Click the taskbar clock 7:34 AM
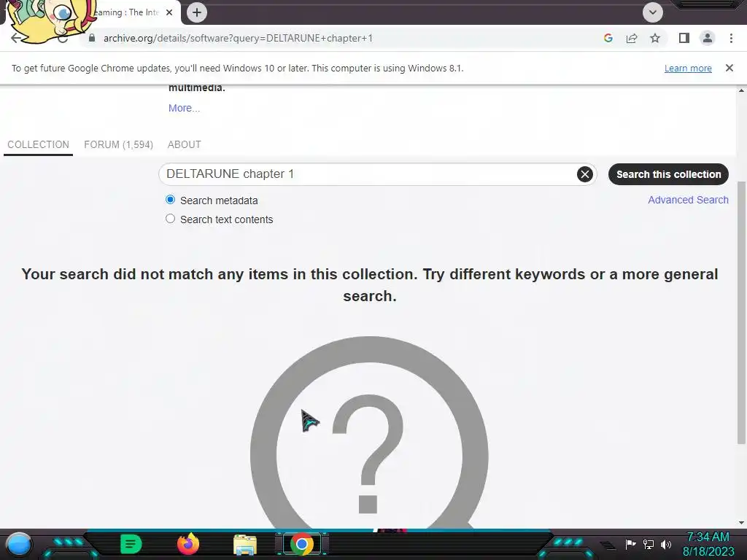 pos(708,537)
